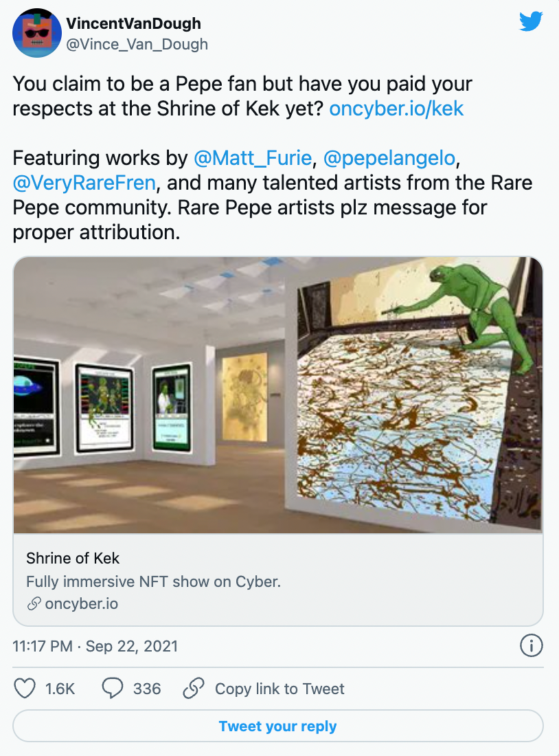Click the Twitter bird logo
559x756 pixels.
(531, 22)
